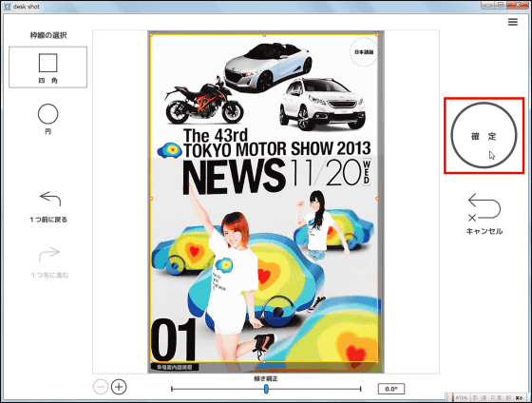Click the desk shot app icon in title bar
Screen dimensions: 532x403
click(8, 7)
